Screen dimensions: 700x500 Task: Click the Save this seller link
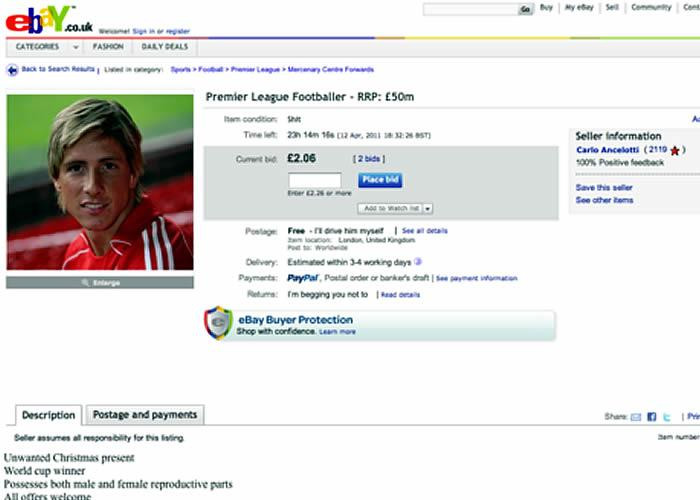(x=604, y=187)
